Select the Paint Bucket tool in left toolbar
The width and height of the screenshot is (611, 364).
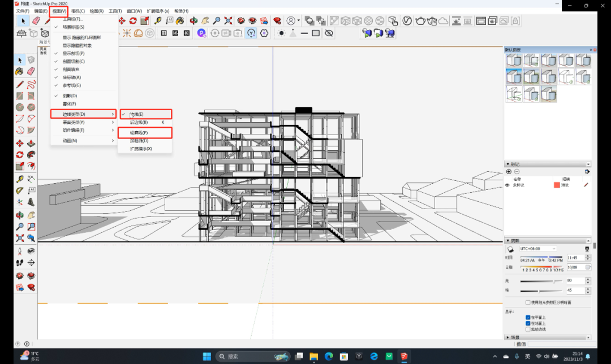(x=19, y=71)
